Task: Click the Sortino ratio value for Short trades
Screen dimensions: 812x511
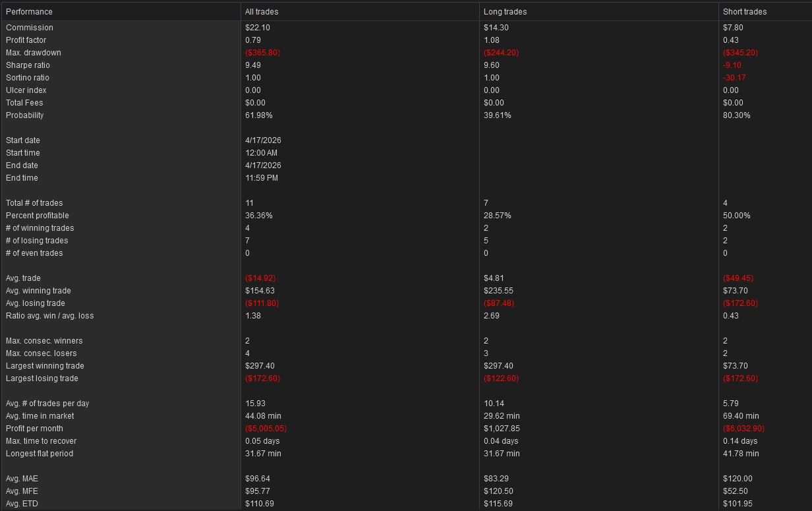Action: (x=735, y=78)
